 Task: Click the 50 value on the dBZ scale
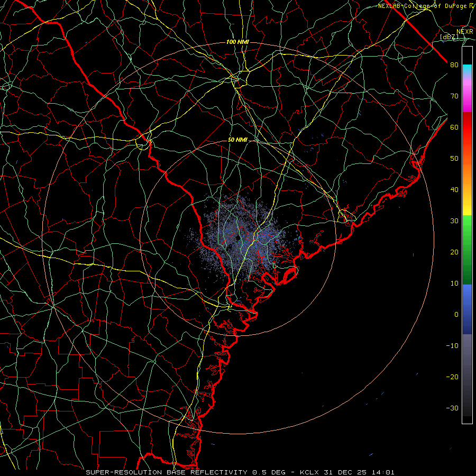[454, 159]
